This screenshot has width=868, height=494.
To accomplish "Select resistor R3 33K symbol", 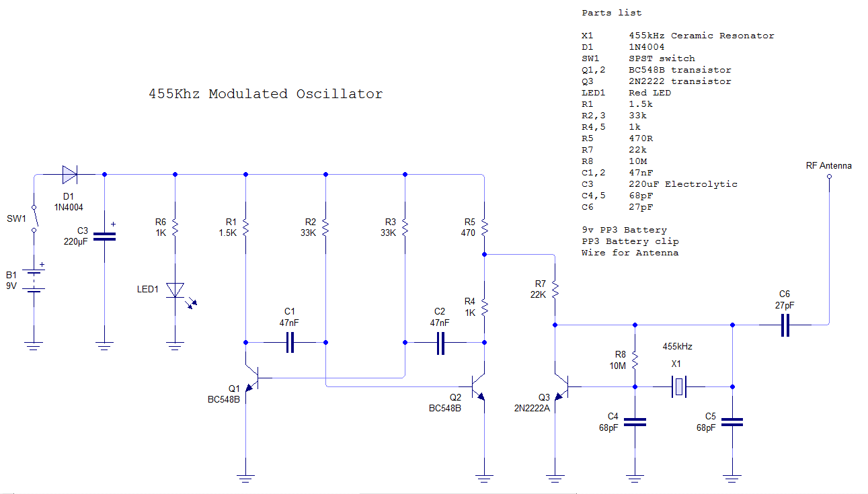I will click(404, 229).
